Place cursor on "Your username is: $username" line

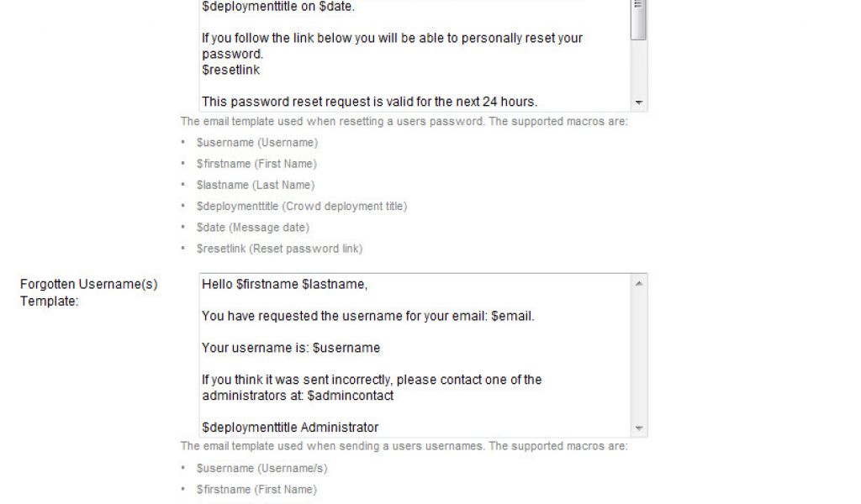click(x=290, y=348)
